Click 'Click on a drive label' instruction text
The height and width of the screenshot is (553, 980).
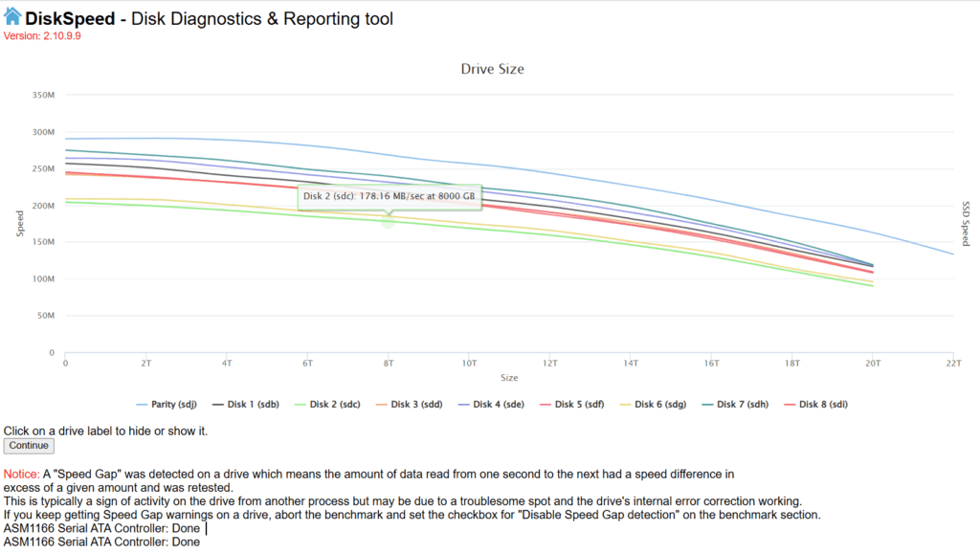(x=105, y=431)
